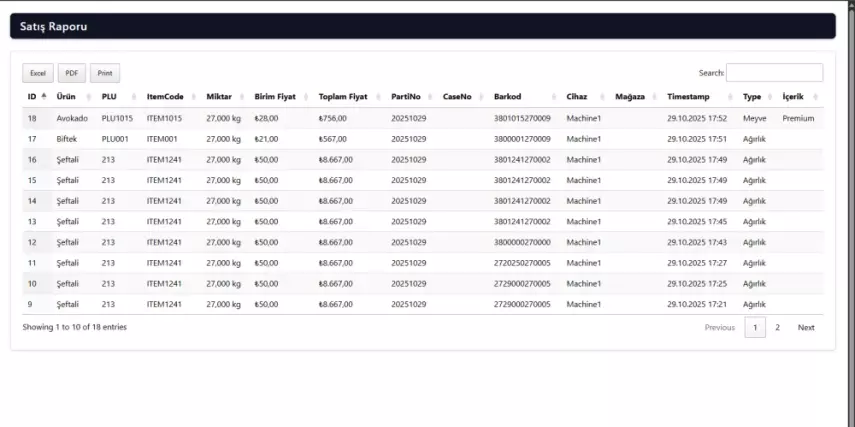
Task: Click the Previous pagination link
Action: click(719, 327)
